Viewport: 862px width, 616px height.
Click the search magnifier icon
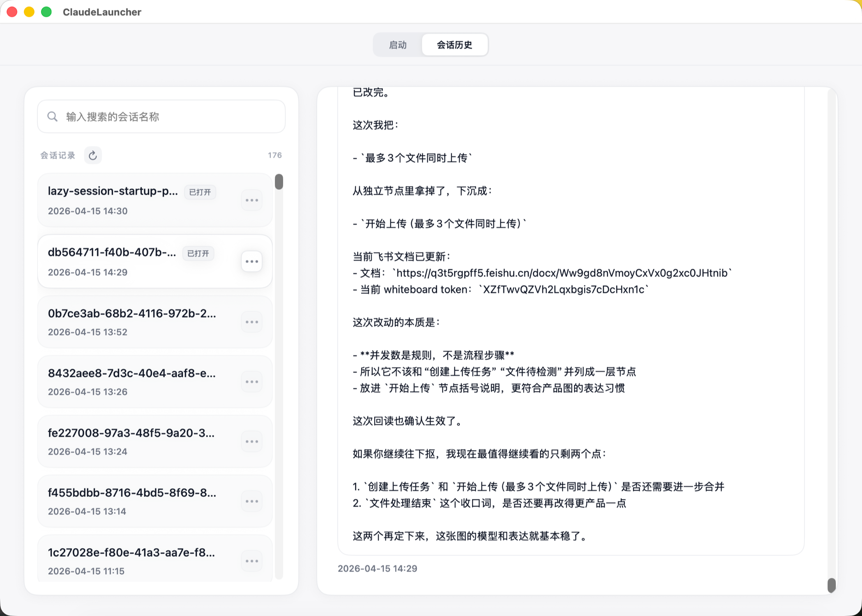click(x=52, y=117)
